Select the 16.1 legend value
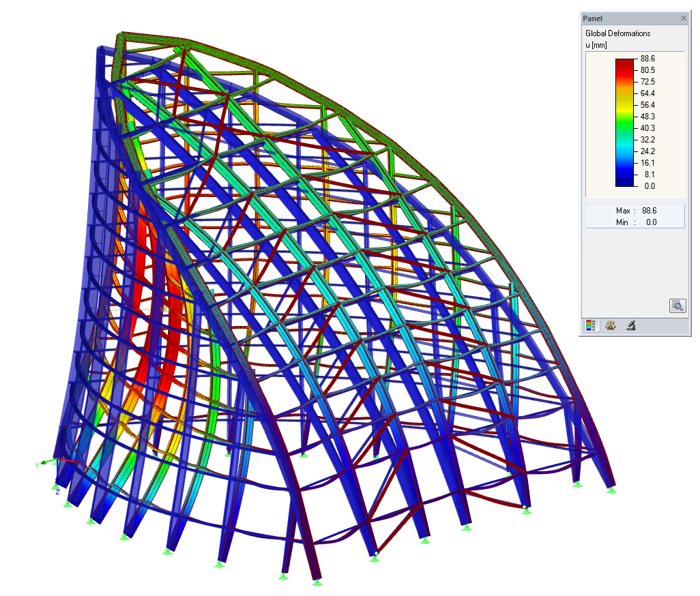Viewport: 700px width, 596px height. point(647,163)
